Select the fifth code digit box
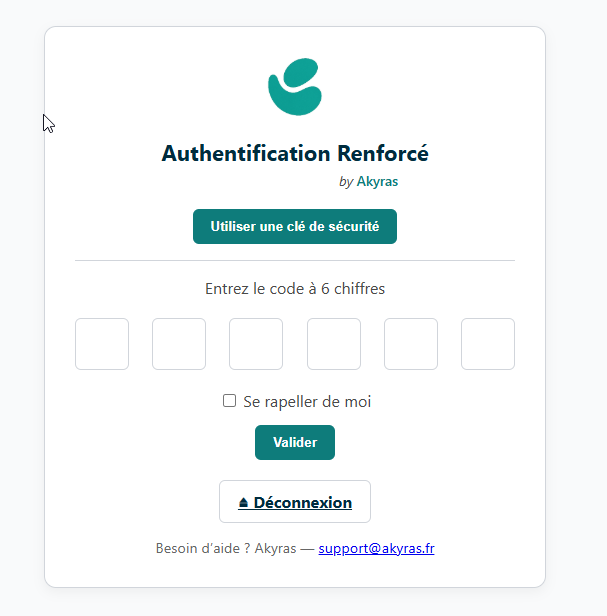The height and width of the screenshot is (616, 607). click(411, 344)
